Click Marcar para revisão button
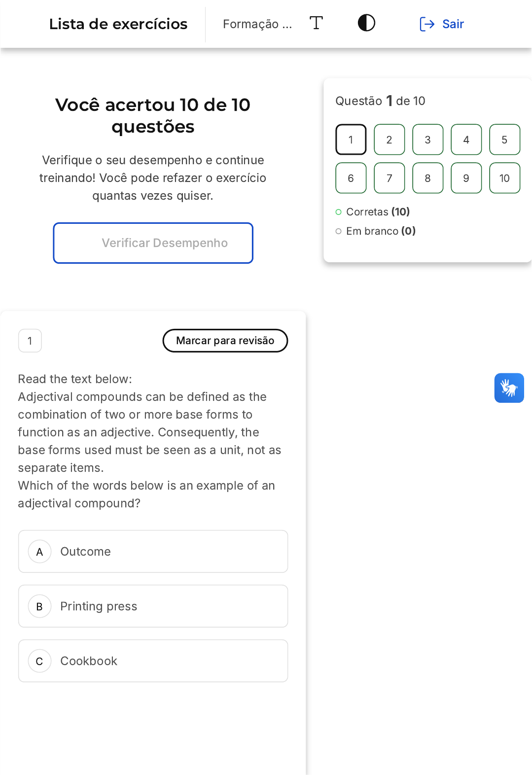Viewport: 532px width, 775px height. click(x=225, y=341)
